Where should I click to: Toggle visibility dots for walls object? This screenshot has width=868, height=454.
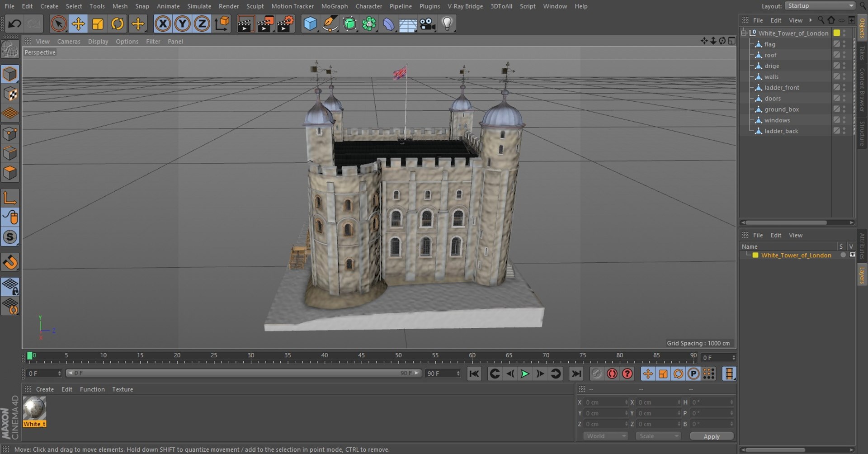pos(844,77)
